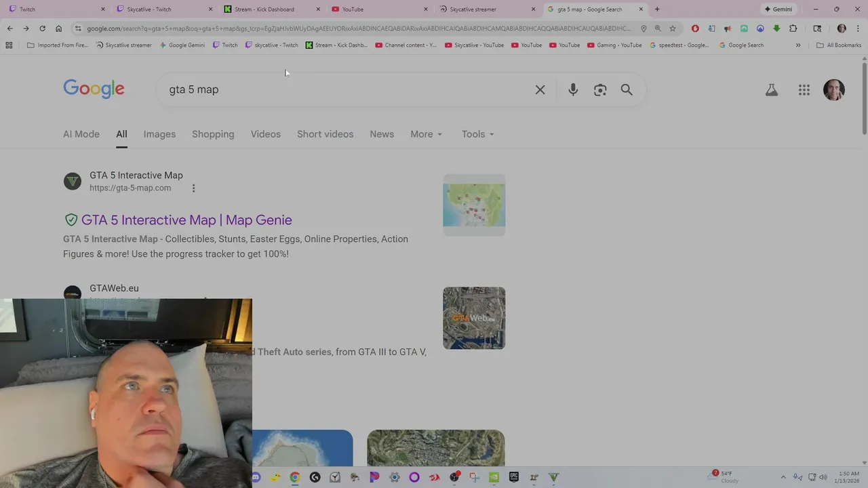Open the clock showing 1:50 AM
The width and height of the screenshot is (868, 488).
(848, 477)
